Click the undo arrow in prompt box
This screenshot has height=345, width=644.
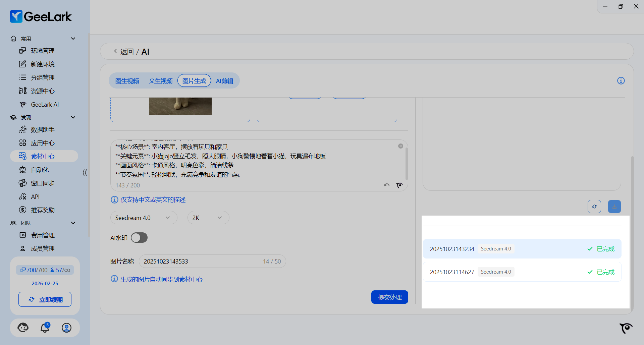387,185
